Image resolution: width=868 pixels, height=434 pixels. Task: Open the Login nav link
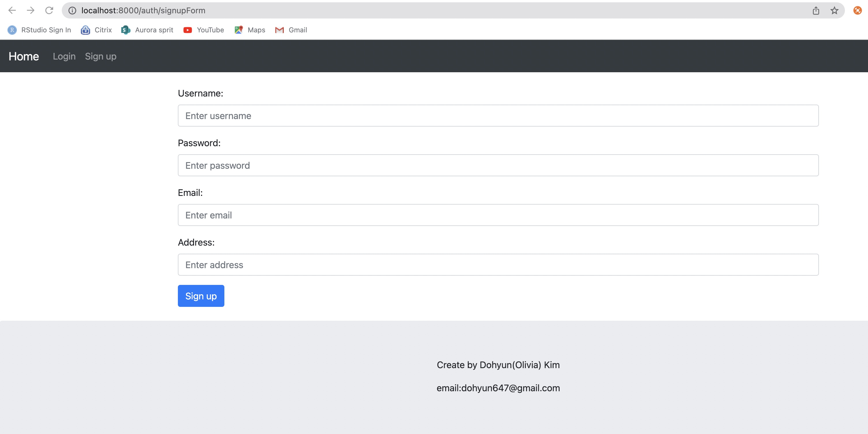[64, 56]
